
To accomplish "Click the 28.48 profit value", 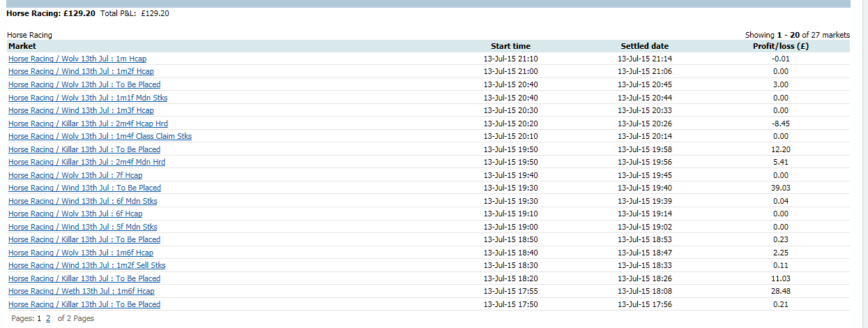I will [781, 291].
